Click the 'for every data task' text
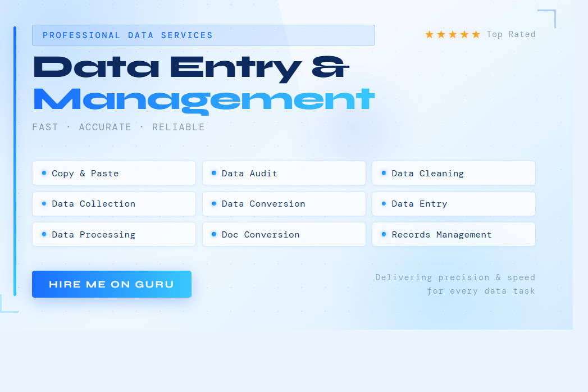Image resolution: width=588 pixels, height=392 pixels. (x=481, y=291)
